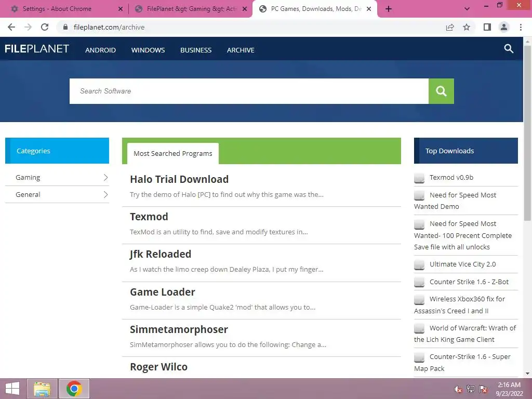Image resolution: width=532 pixels, height=399 pixels.
Task: Go back to the previous page
Action: pyautogui.click(x=11, y=27)
